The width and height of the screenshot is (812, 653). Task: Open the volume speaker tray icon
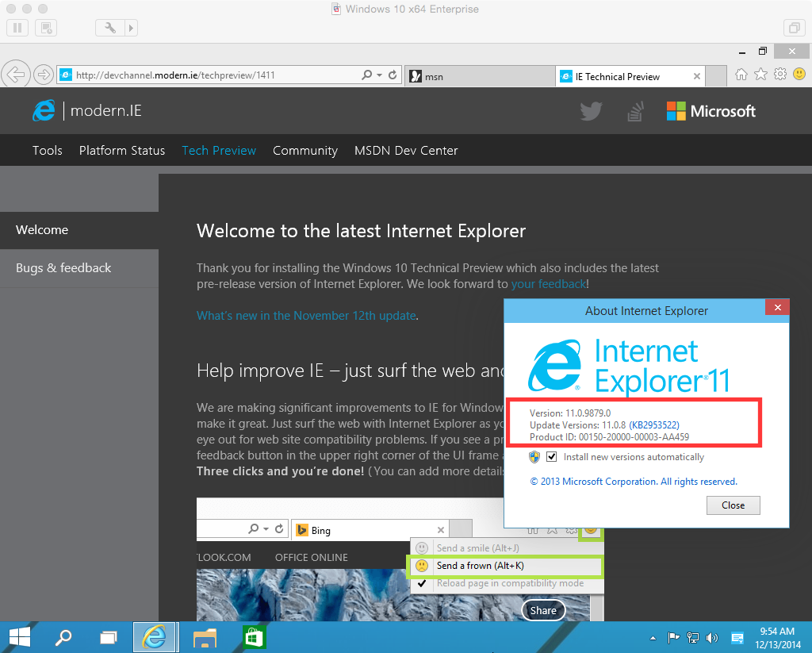point(712,637)
